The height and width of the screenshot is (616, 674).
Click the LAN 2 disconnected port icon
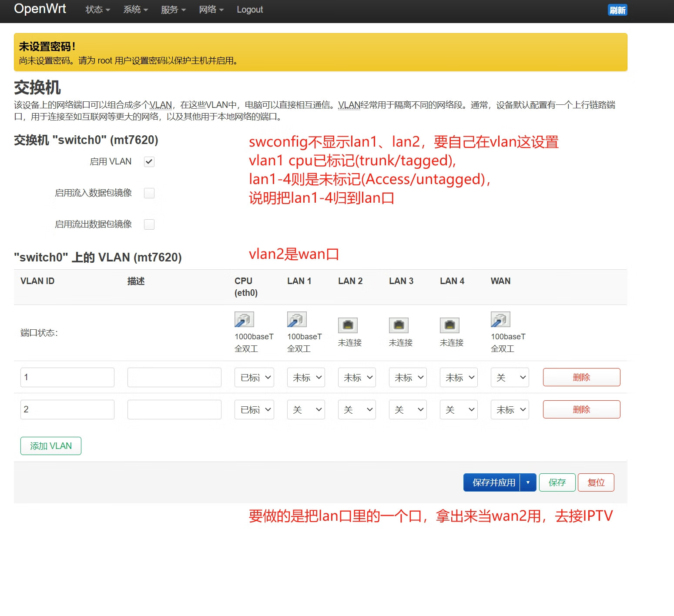click(348, 325)
